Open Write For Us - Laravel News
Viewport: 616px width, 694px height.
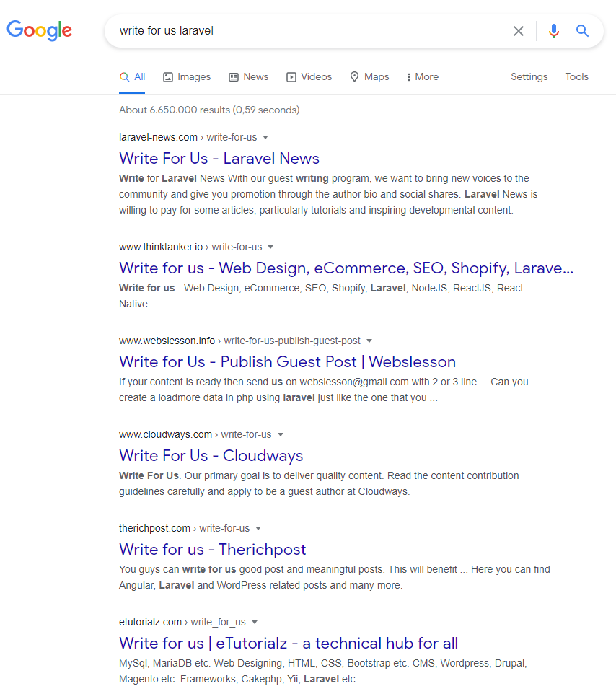coord(219,159)
